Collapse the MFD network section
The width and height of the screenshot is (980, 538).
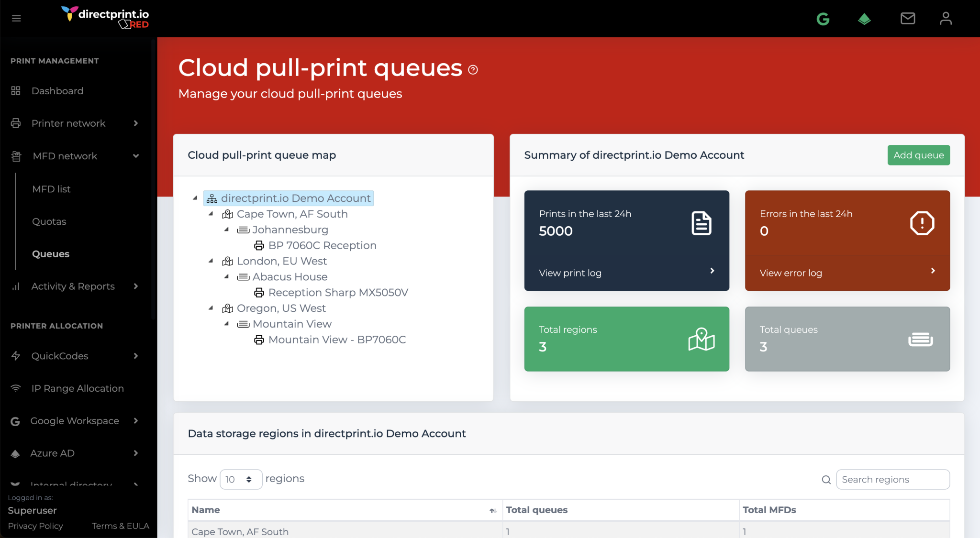137,156
